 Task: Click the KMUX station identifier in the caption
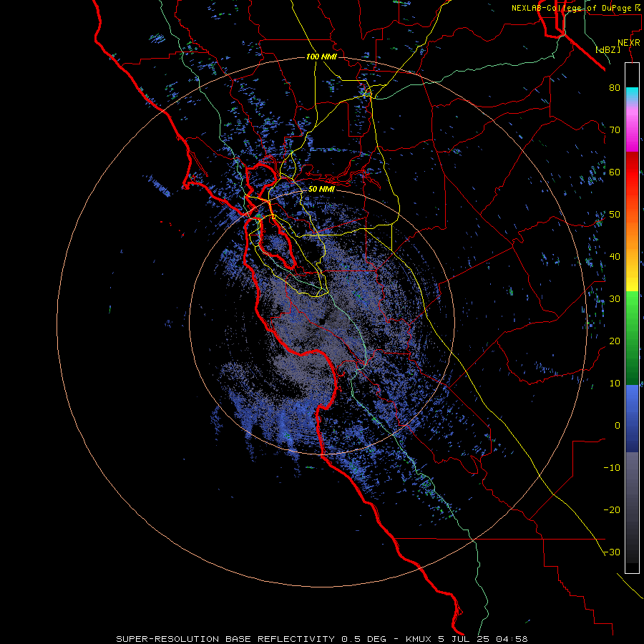[419, 639]
